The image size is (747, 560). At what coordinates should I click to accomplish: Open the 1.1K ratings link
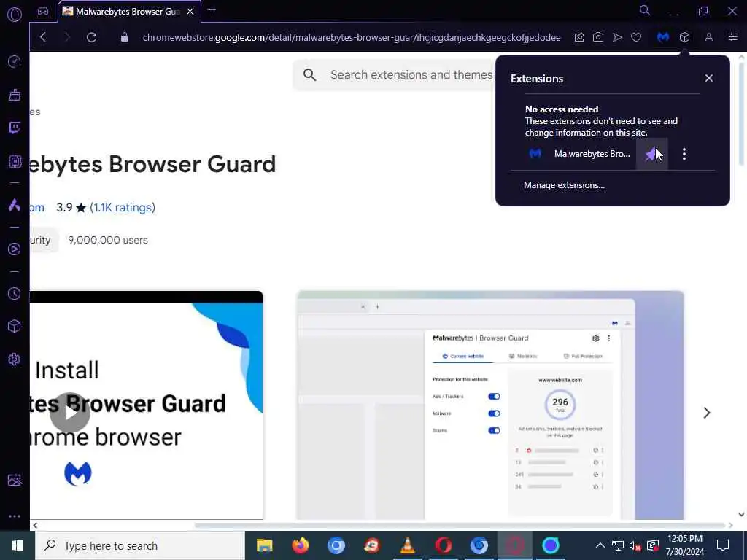123,208
